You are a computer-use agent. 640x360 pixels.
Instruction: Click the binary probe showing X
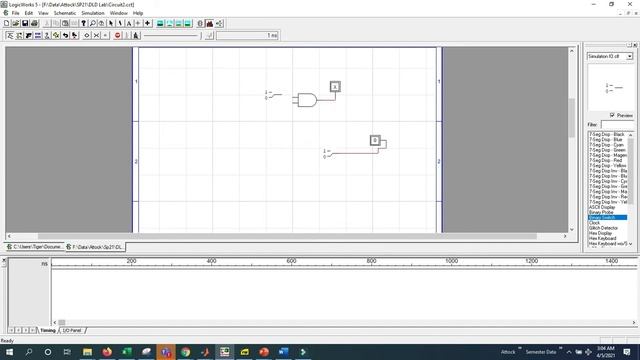(335, 87)
